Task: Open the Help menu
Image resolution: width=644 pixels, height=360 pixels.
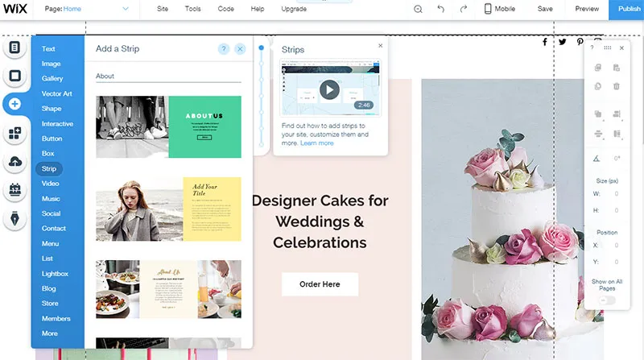Action: (258, 9)
